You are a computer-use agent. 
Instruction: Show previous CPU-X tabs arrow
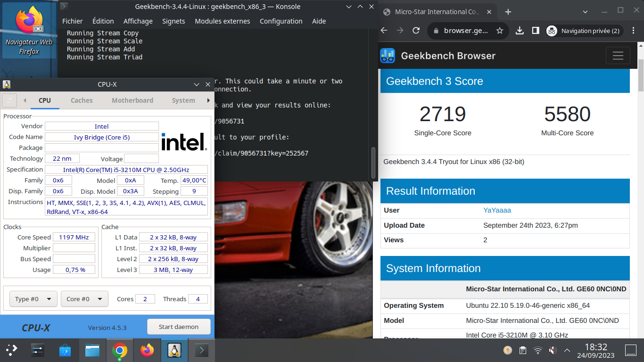pos(25,100)
